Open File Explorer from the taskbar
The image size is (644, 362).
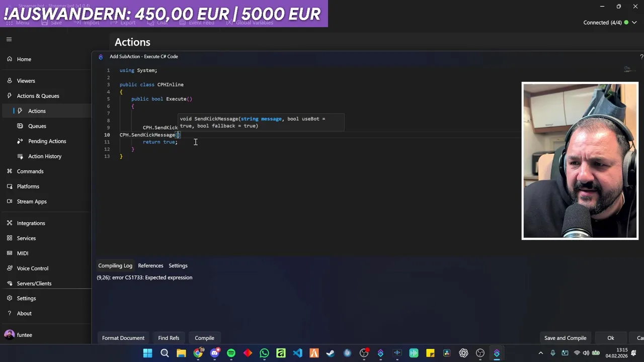click(x=181, y=353)
